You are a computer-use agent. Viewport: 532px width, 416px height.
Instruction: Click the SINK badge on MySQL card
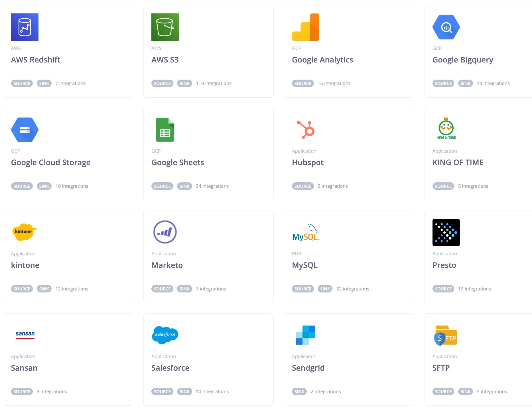click(x=325, y=289)
